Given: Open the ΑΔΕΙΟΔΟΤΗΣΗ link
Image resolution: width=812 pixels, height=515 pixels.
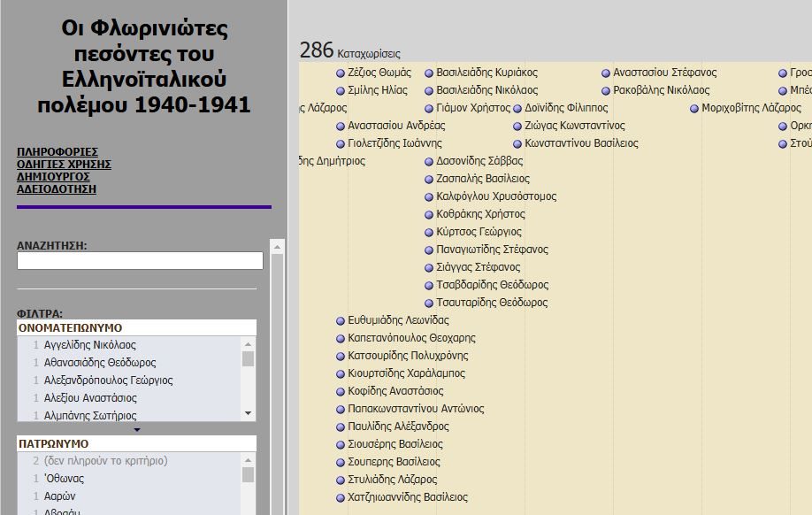Looking at the screenshot, I should click(x=57, y=189).
